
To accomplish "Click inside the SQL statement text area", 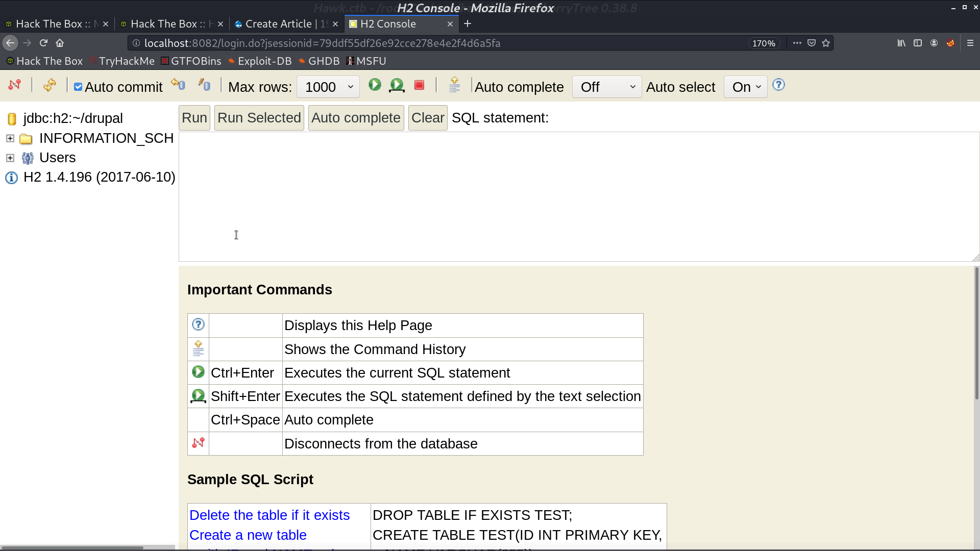I will 579,197.
